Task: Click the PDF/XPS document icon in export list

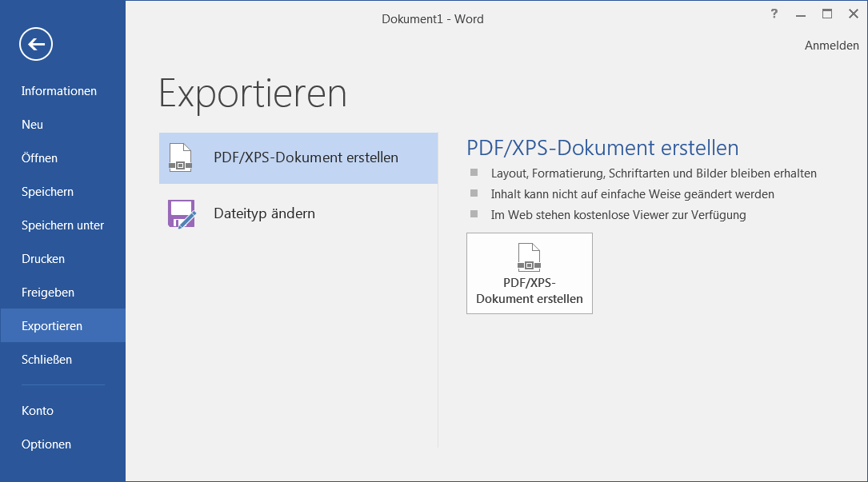Action: (x=181, y=158)
